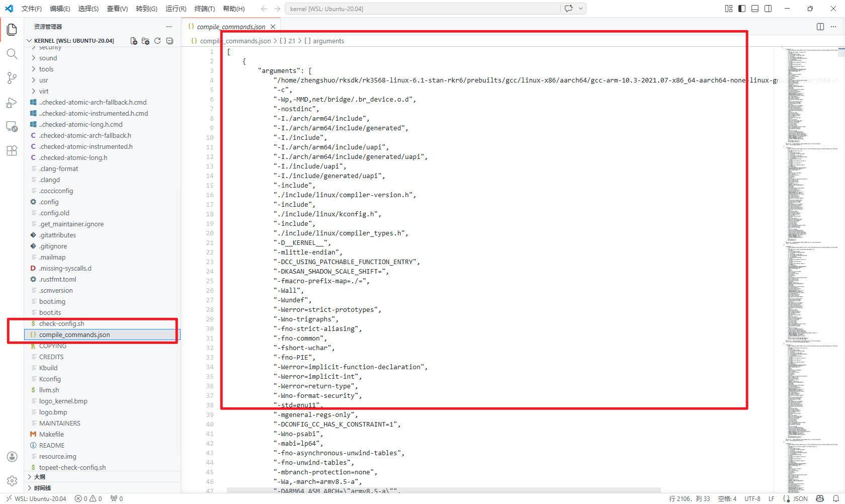Split the editor to the right

pos(820,27)
